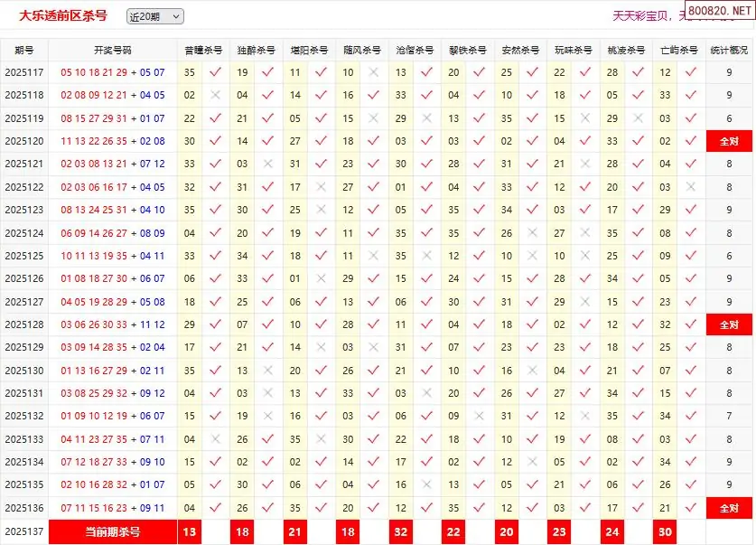Click the red cell showing number 30
Viewport: 756px width, 545px height.
pyautogui.click(x=666, y=532)
